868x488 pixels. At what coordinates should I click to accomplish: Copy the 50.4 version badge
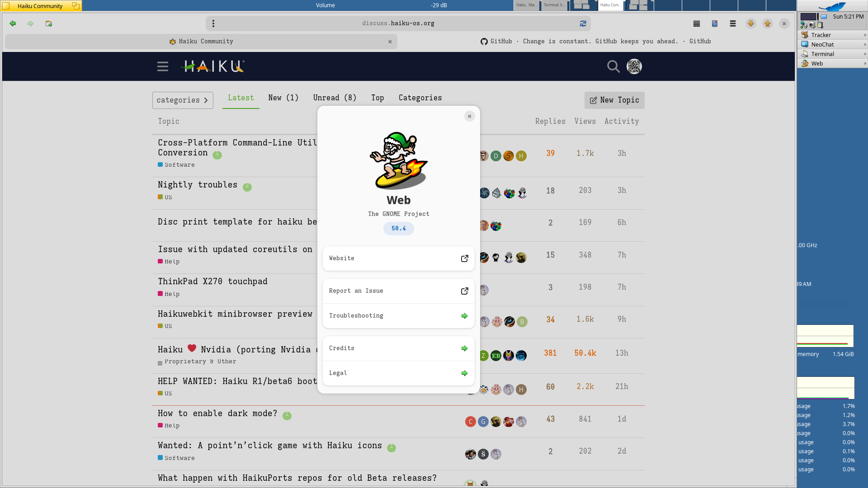click(399, 229)
